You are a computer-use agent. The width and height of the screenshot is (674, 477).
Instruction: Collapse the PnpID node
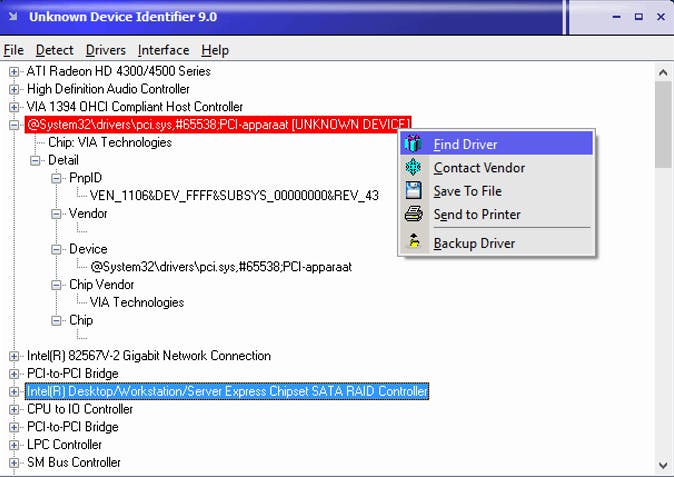pyautogui.click(x=56, y=178)
